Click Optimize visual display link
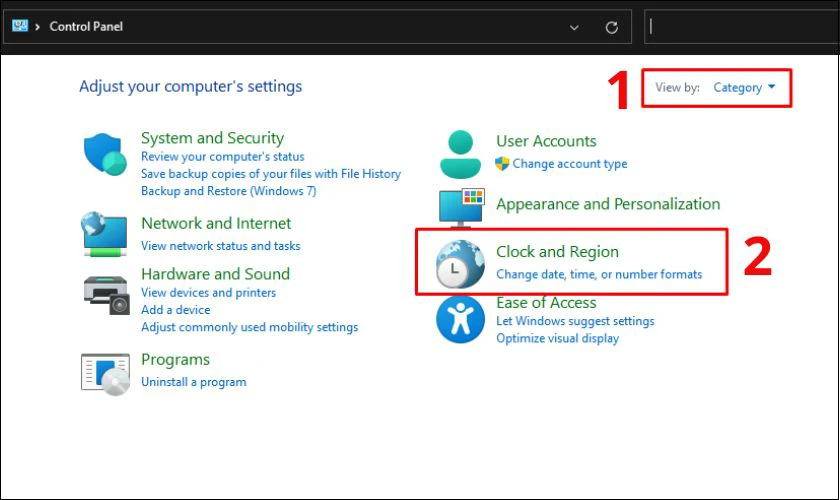Viewport: 840px width, 500px height. tap(557, 338)
